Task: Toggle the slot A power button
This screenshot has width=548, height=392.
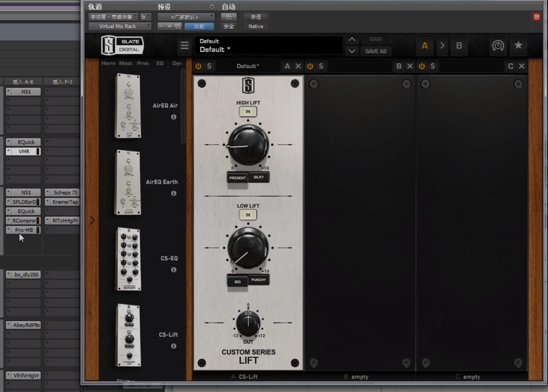Action: pyautogui.click(x=199, y=66)
